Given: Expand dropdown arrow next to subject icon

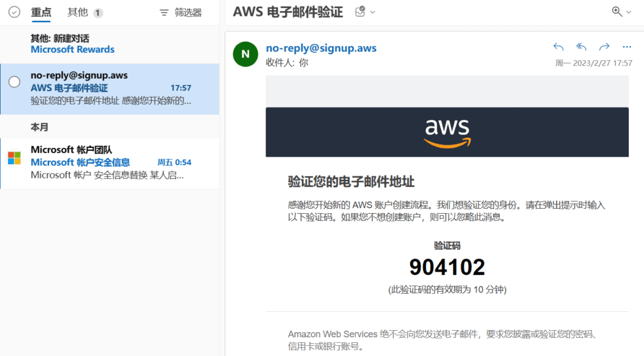Looking at the screenshot, I should (372, 13).
